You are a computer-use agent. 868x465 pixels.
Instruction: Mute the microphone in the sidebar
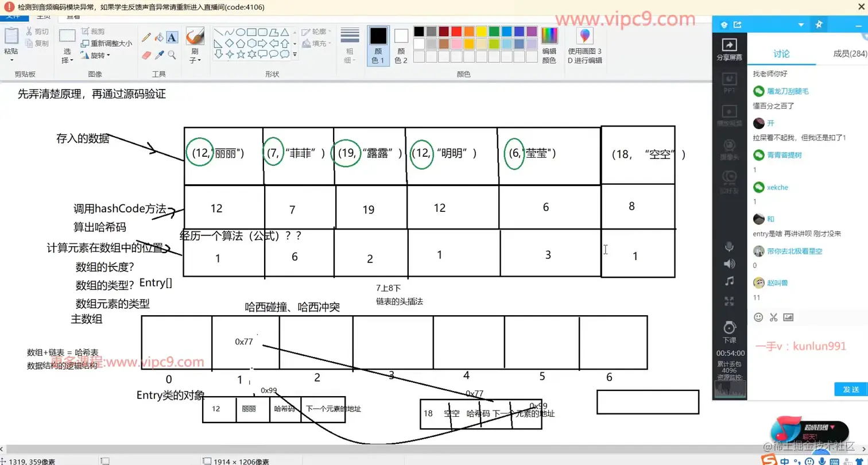coord(729,247)
